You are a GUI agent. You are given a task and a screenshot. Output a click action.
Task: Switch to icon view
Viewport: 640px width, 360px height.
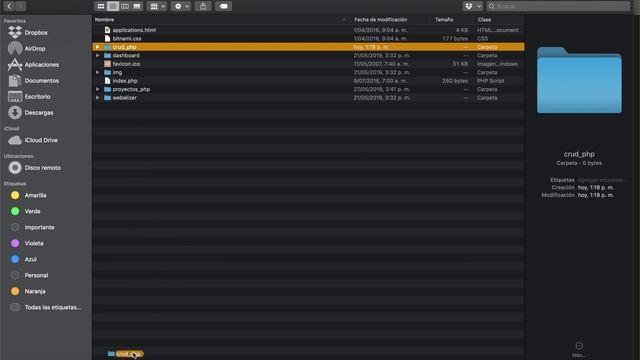(x=100, y=6)
